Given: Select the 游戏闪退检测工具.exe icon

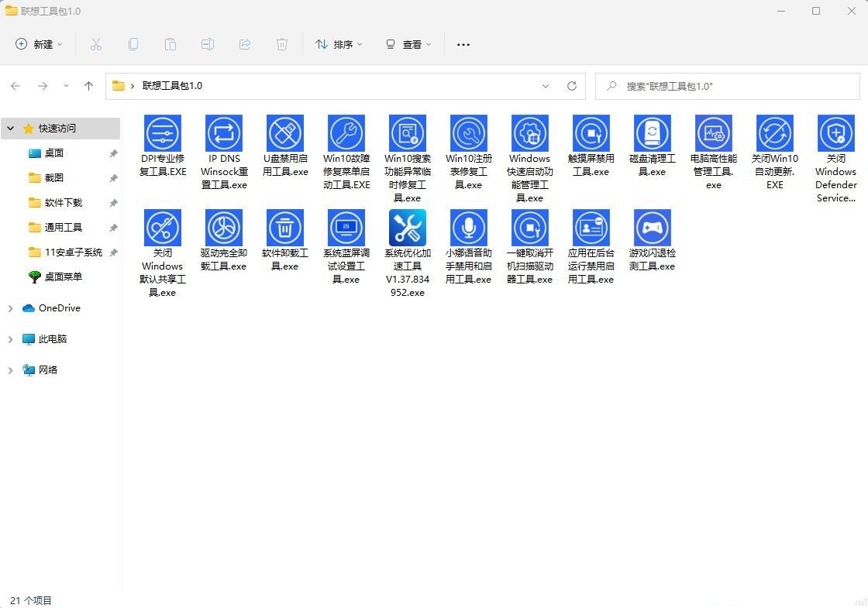Looking at the screenshot, I should 652,228.
